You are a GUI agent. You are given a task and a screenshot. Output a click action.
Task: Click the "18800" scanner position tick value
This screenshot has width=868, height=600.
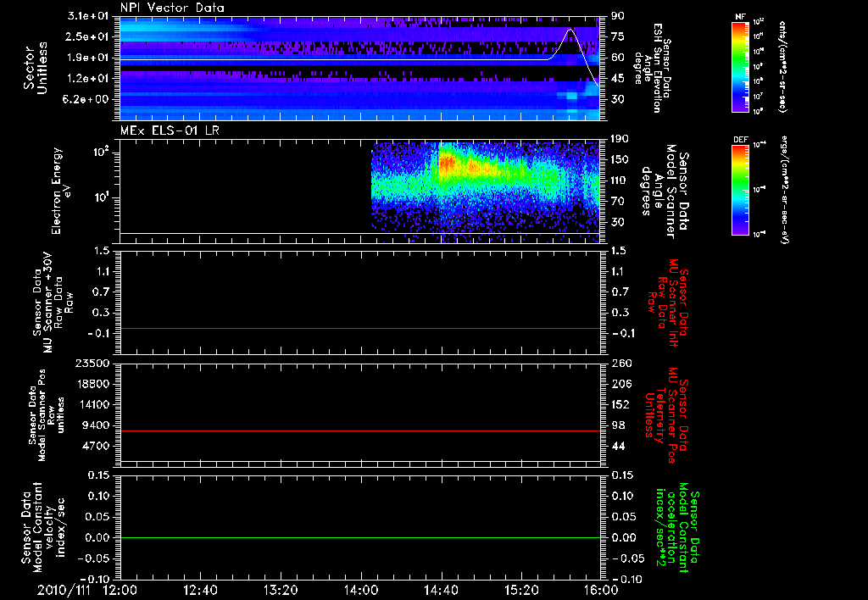click(93, 384)
